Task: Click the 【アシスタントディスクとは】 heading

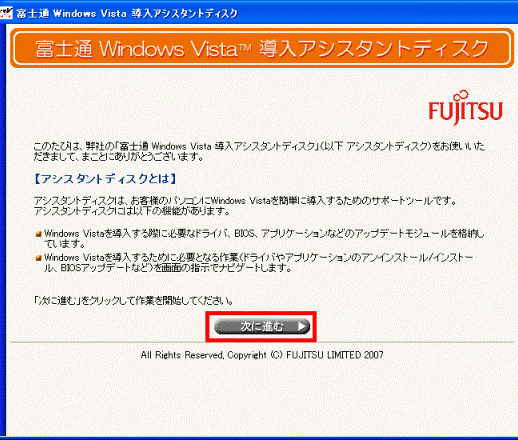Action: [x=105, y=179]
